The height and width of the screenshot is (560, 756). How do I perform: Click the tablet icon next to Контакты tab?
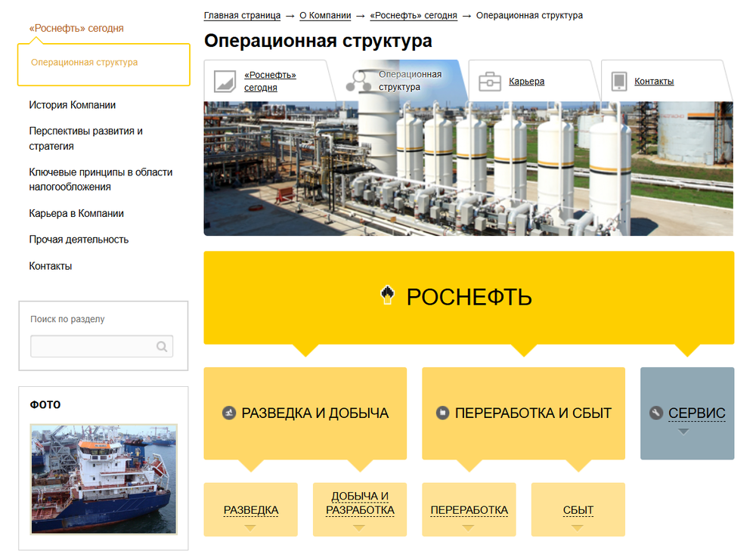pyautogui.click(x=619, y=82)
